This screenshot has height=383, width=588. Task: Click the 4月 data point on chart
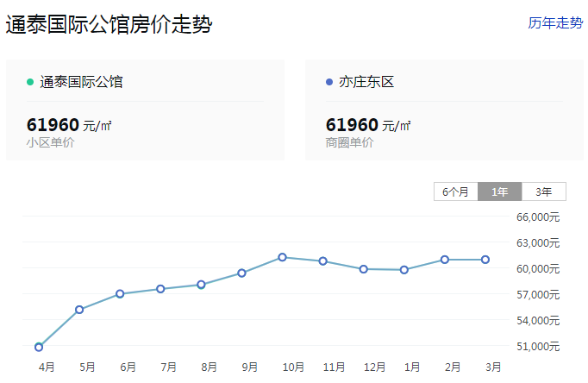[39, 347]
